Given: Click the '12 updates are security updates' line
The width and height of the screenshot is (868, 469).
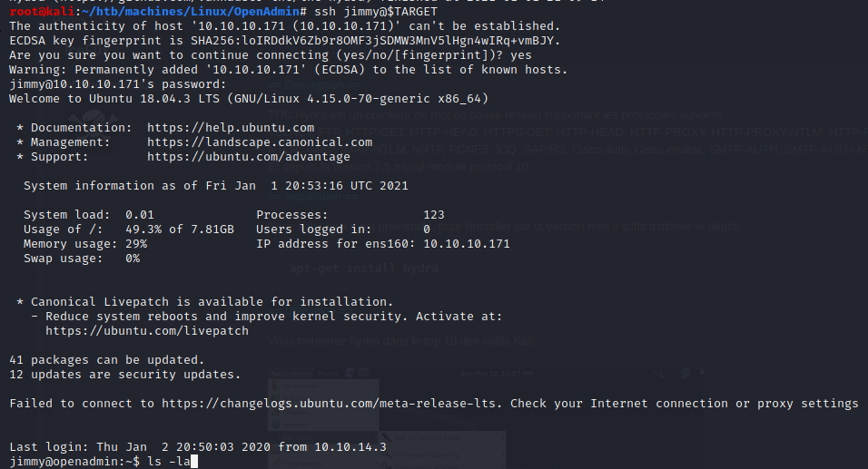Looking at the screenshot, I should (x=125, y=375).
